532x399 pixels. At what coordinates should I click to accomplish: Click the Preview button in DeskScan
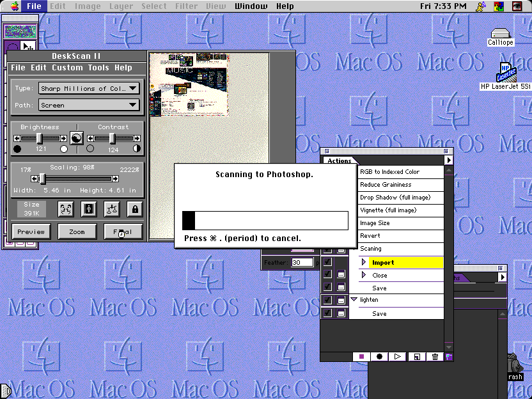[31, 231]
